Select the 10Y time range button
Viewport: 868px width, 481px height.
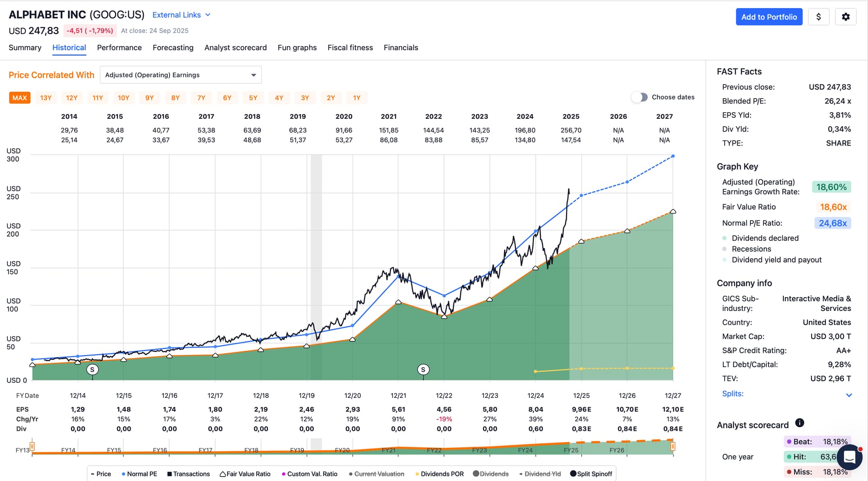(x=123, y=98)
